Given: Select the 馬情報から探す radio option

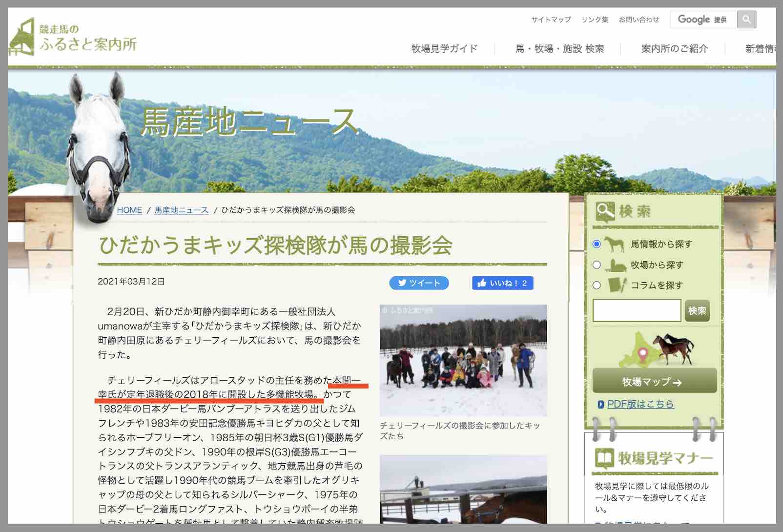Looking at the screenshot, I should coord(596,244).
